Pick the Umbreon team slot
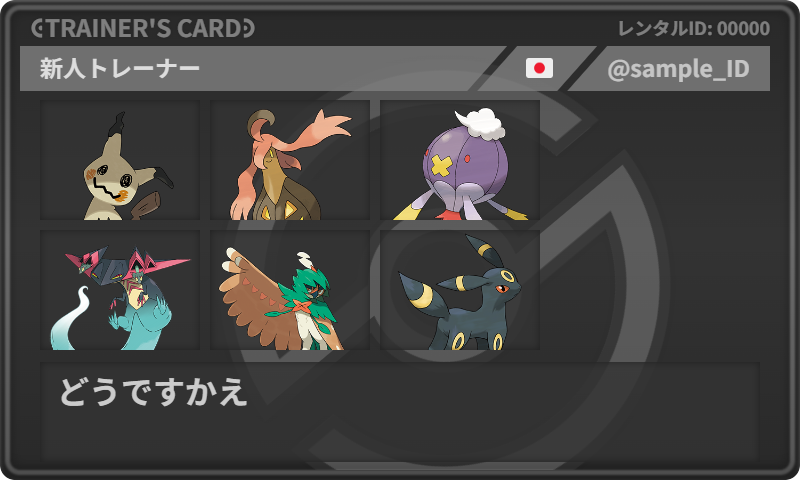The image size is (800, 480). point(460,290)
